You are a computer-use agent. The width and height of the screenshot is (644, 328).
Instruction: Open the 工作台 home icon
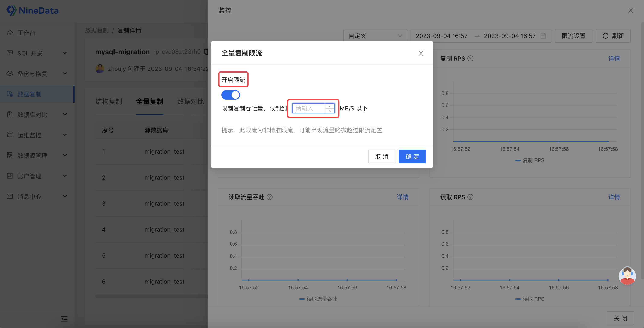pos(10,32)
